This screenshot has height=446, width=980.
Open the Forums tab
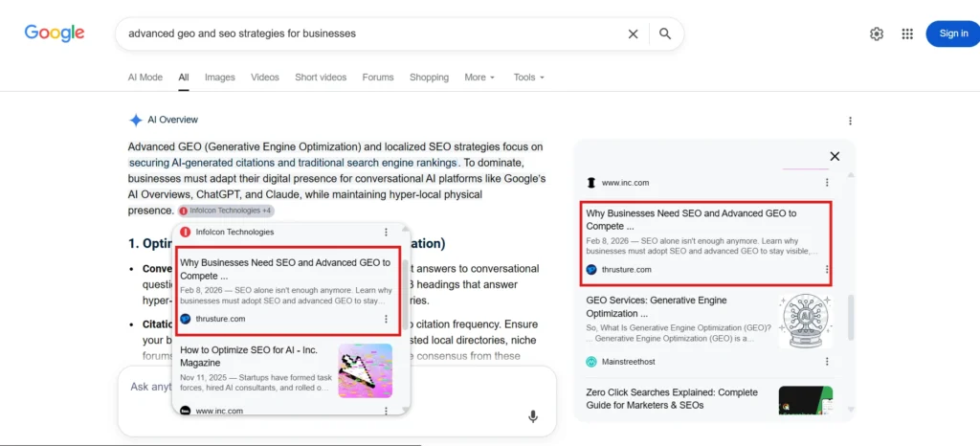[x=378, y=78]
